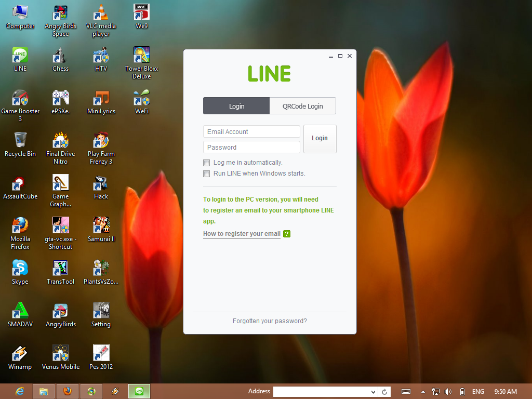
Task: Switch to the Login tab
Action: pyautogui.click(x=236, y=106)
